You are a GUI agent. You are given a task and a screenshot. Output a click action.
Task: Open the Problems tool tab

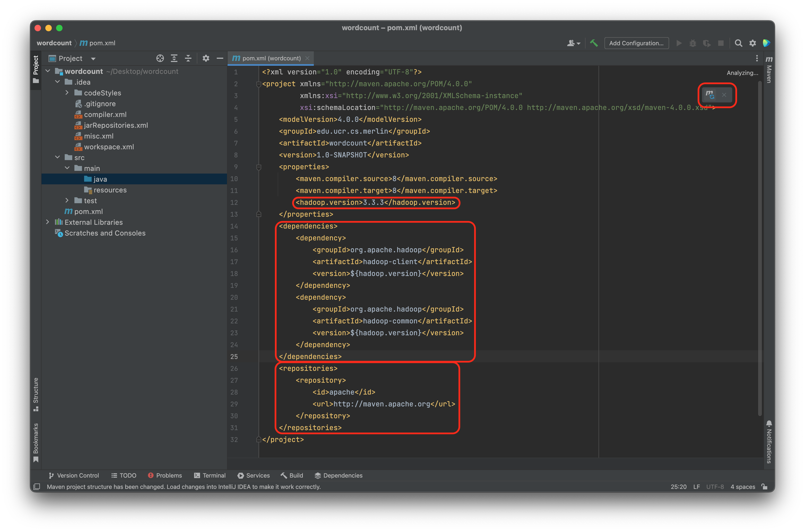click(165, 475)
